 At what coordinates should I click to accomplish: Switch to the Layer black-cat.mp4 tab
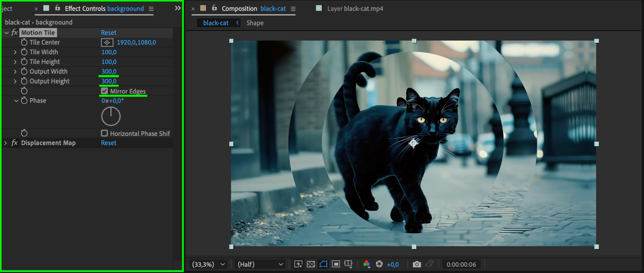355,9
